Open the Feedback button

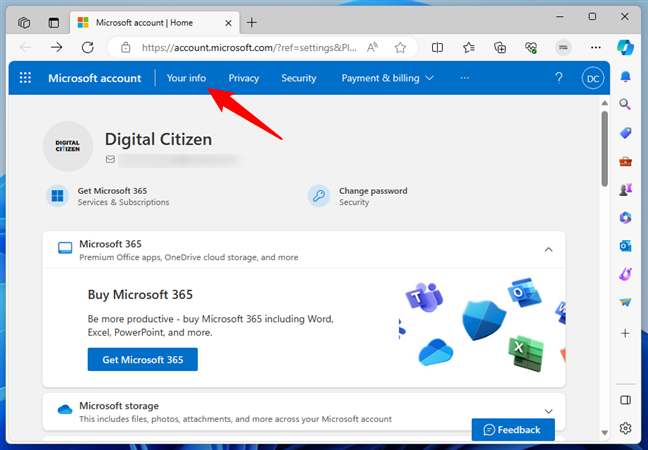pyautogui.click(x=513, y=430)
